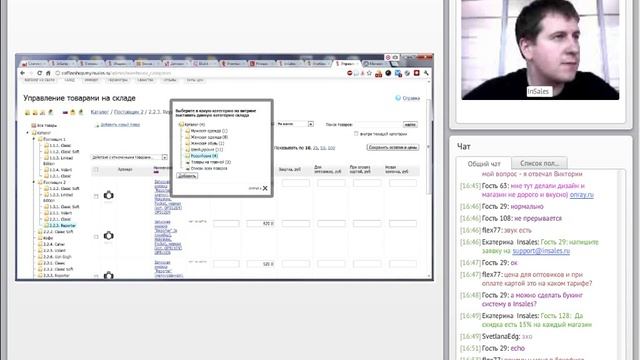Click Сохранить остатки и цены button
The height and width of the screenshot is (360, 640).
[393, 147]
